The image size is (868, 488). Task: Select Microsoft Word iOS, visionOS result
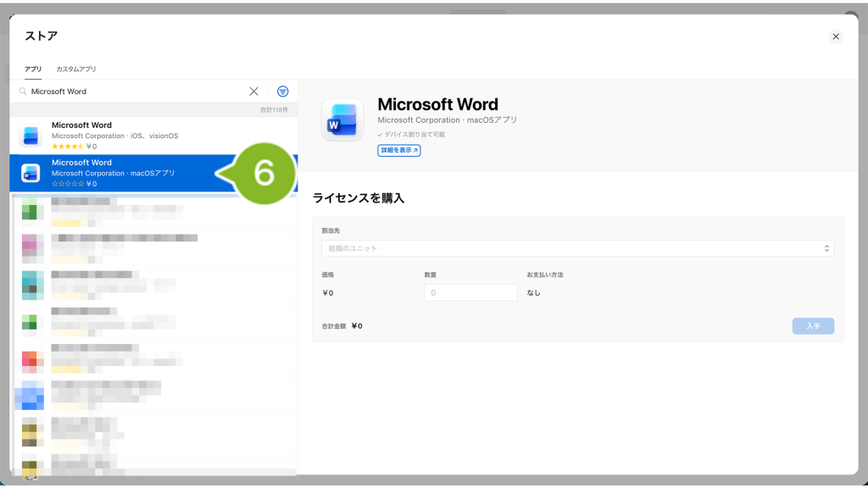(x=153, y=136)
